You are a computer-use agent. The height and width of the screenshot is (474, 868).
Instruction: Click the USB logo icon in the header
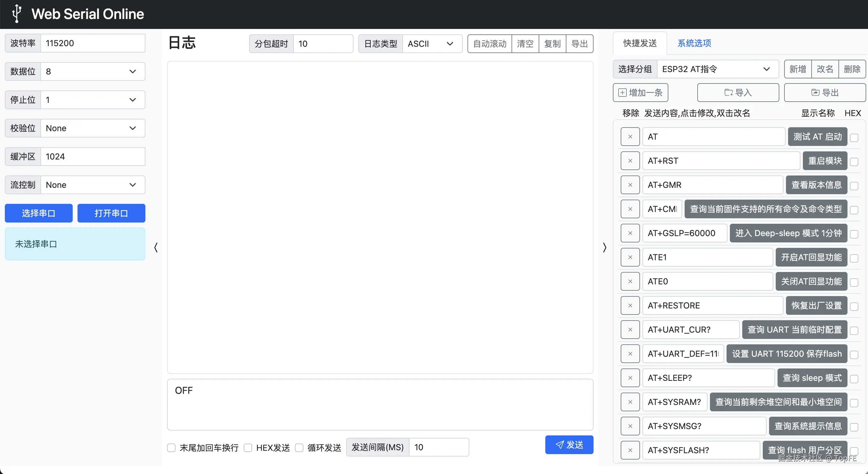(x=16, y=14)
